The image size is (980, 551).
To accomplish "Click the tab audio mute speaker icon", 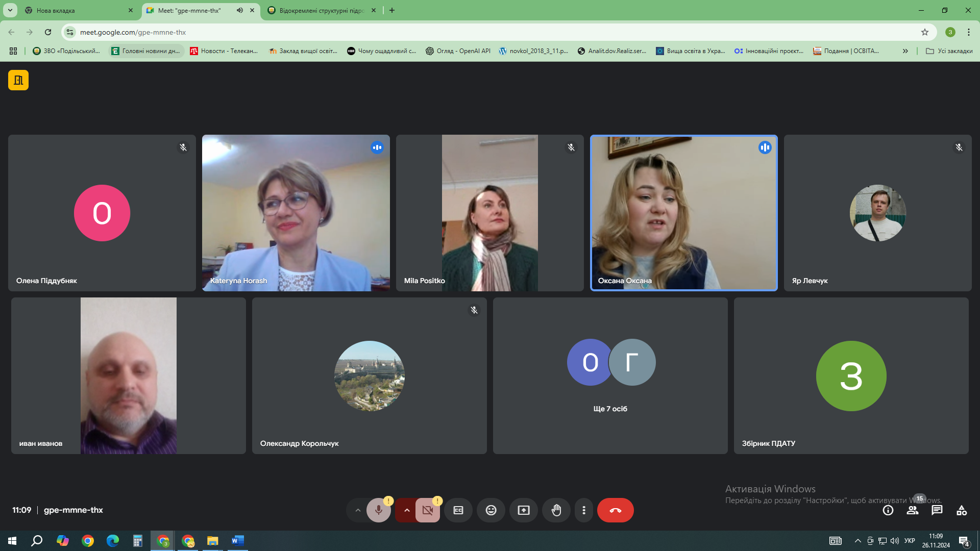I will pos(239,10).
